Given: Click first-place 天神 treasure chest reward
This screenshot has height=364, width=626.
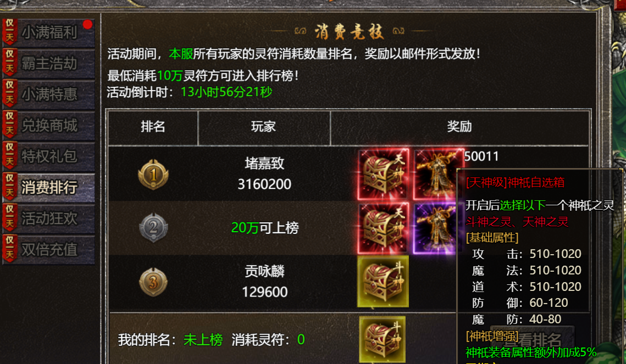Looking at the screenshot, I should pyautogui.click(x=383, y=174).
